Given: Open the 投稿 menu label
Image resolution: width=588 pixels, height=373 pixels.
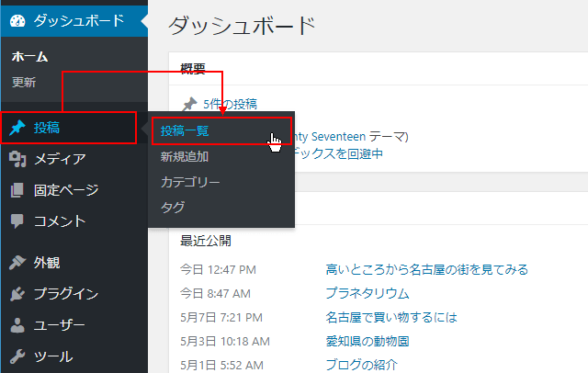Looking at the screenshot, I should click(x=47, y=128).
